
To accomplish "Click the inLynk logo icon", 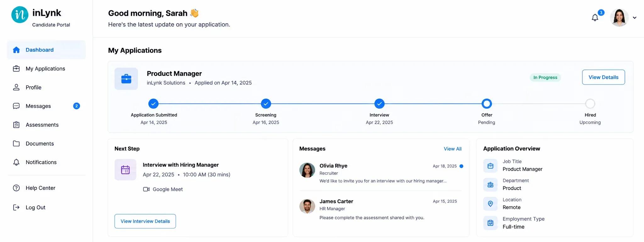I will (20, 15).
